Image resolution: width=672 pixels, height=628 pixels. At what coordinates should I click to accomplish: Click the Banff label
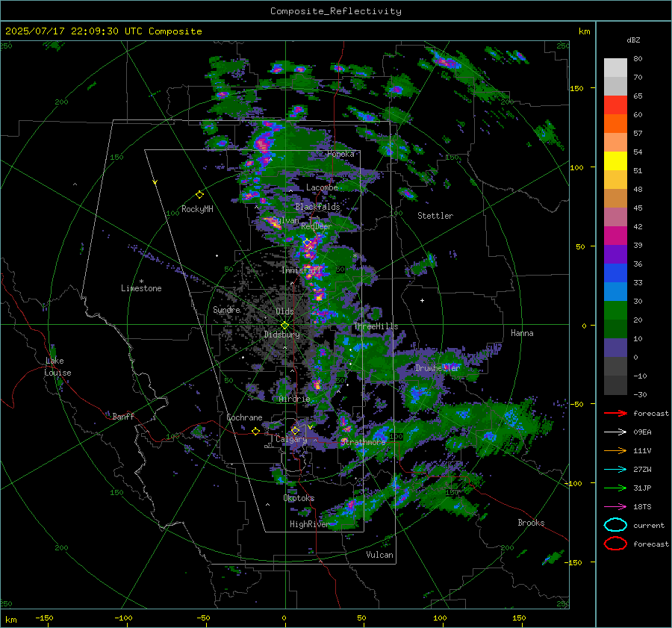[x=123, y=416]
